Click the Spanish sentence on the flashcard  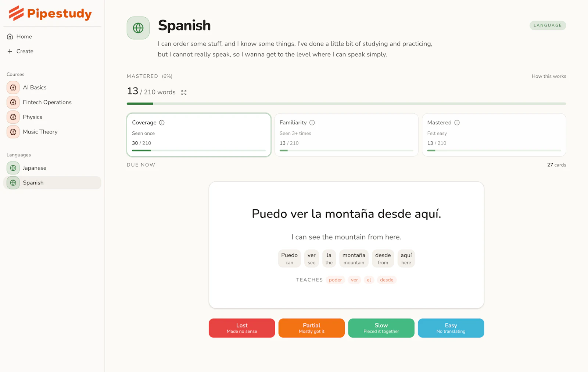pos(346,214)
